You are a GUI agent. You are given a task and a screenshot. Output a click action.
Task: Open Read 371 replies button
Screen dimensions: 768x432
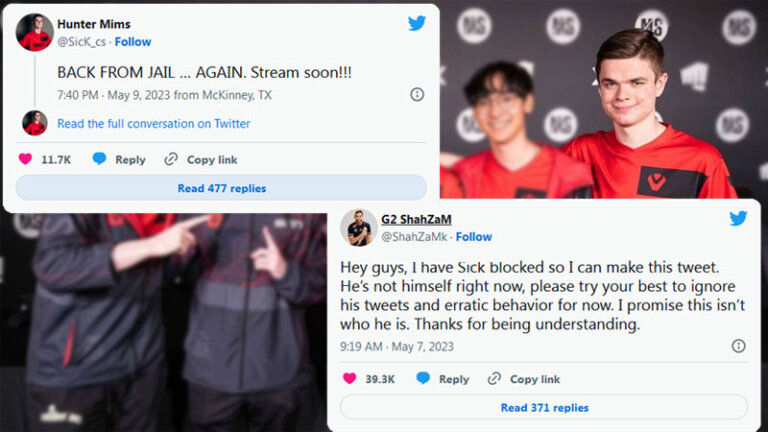coord(544,407)
